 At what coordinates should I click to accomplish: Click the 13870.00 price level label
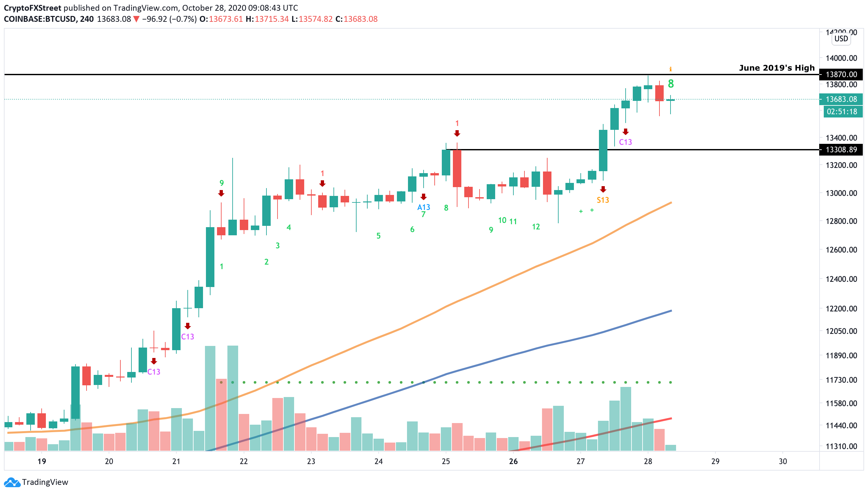[841, 74]
